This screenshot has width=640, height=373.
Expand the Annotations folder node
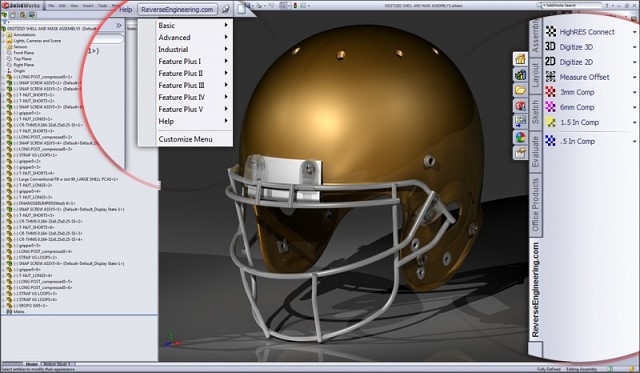3,35
